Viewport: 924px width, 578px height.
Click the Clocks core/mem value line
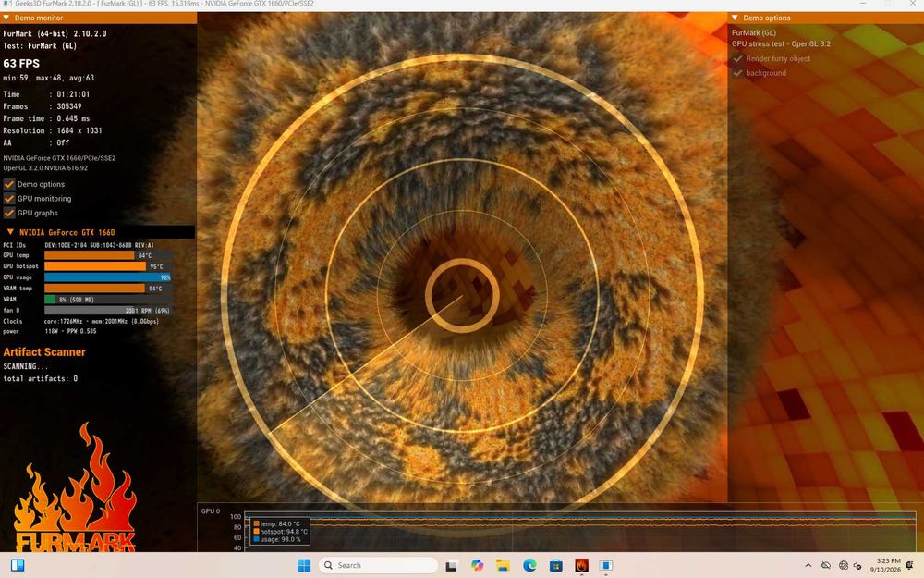click(x=102, y=322)
